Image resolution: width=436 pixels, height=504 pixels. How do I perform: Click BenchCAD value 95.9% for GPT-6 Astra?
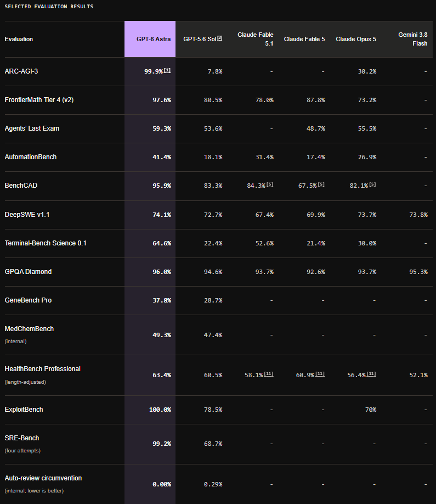point(162,186)
